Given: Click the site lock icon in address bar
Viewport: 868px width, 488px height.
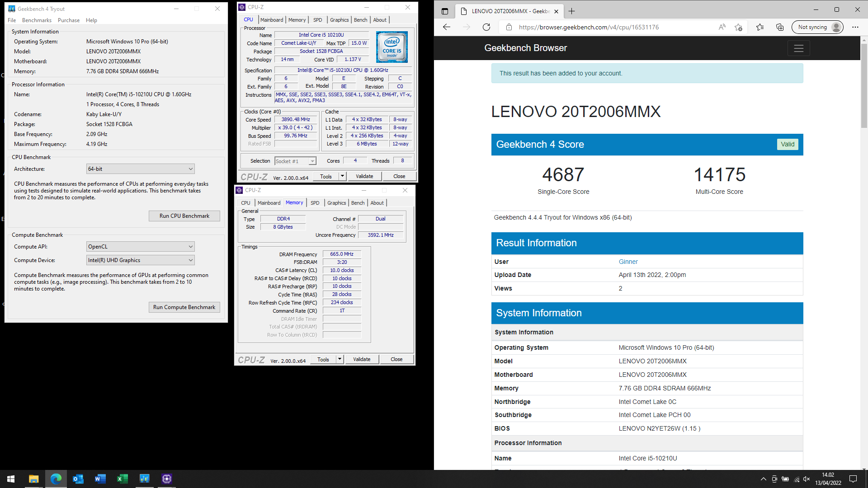Looking at the screenshot, I should (509, 27).
